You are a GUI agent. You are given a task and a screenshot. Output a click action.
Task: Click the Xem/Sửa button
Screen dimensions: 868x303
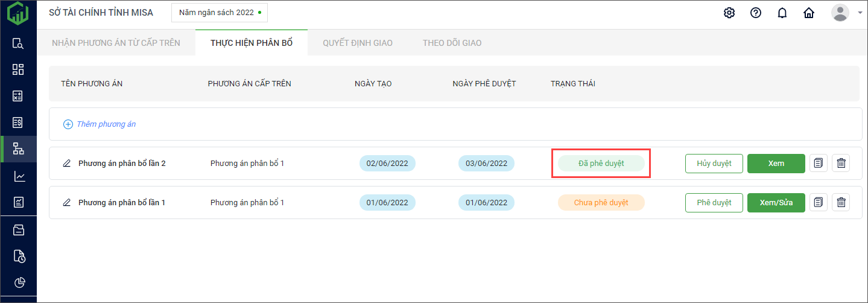click(776, 203)
